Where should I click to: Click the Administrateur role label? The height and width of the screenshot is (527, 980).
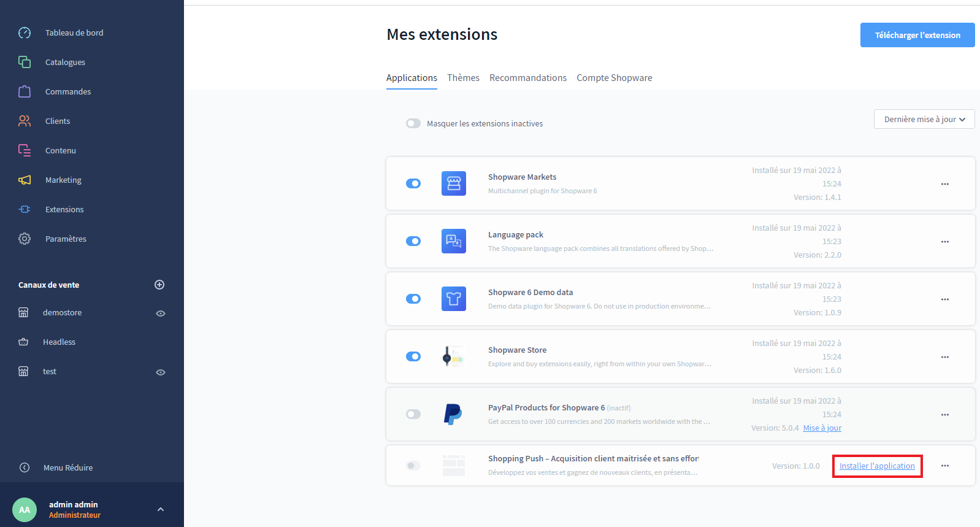(75, 515)
